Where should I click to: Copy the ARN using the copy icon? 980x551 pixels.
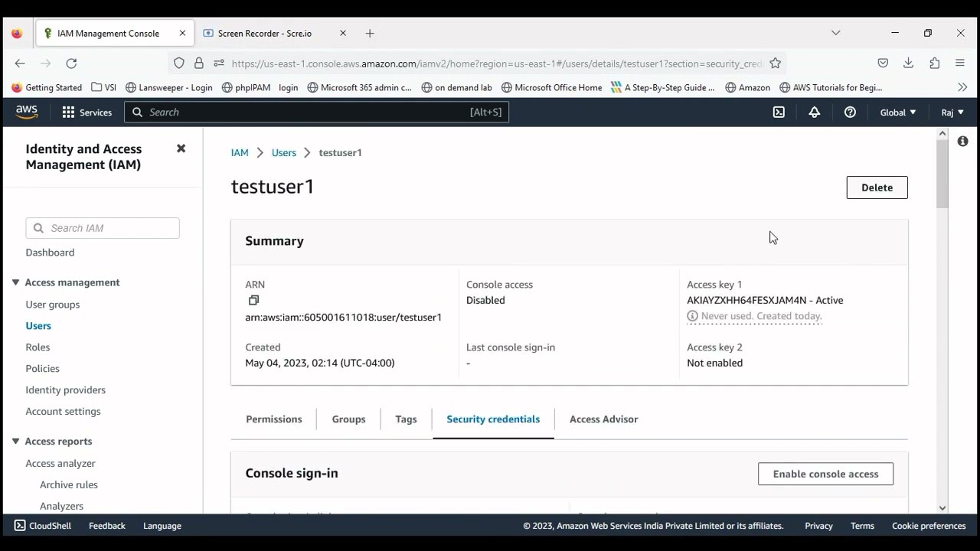click(254, 300)
